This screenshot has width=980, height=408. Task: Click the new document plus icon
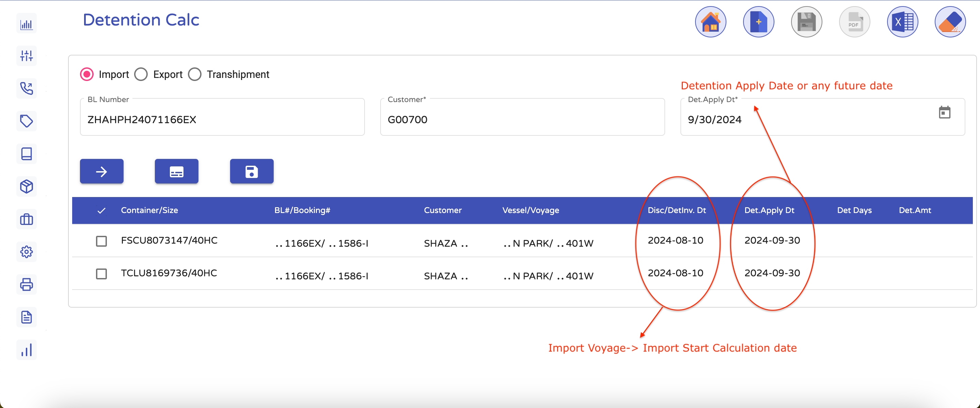point(758,22)
